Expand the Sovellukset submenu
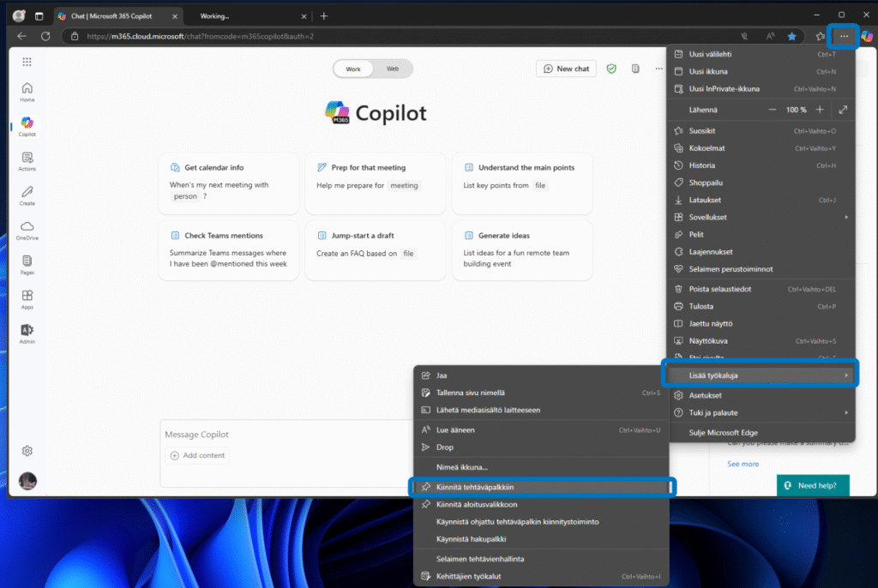The height and width of the screenshot is (588, 878). [761, 217]
